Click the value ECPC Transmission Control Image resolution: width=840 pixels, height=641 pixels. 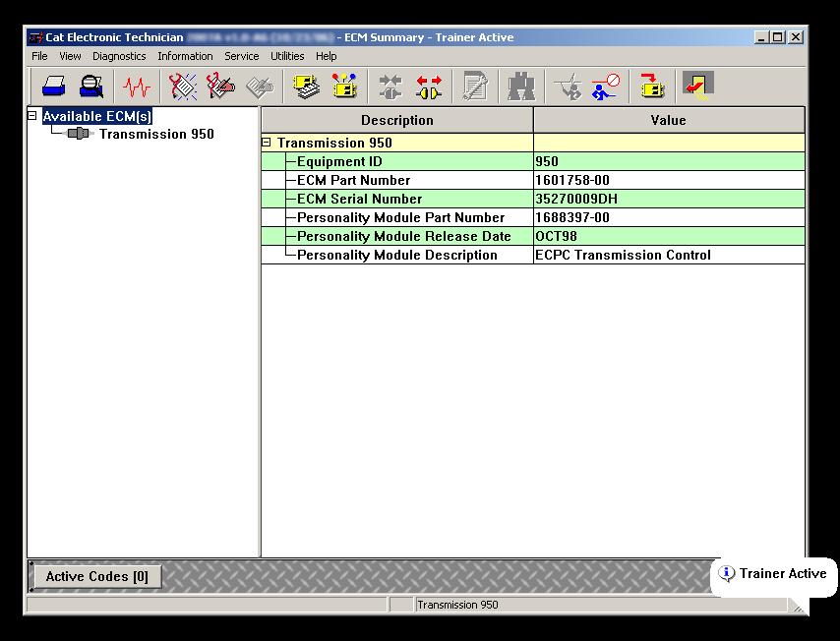623,256
